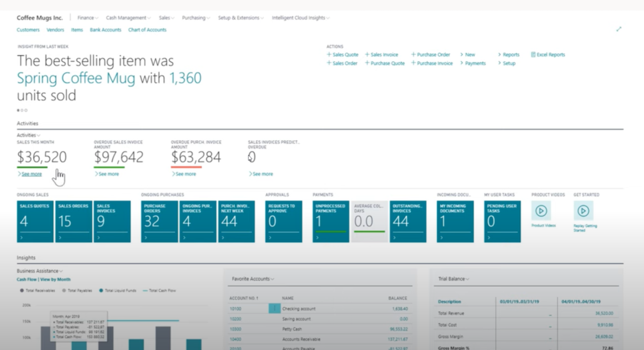
Task: Go to the Bank Accounts page
Action: (x=106, y=29)
